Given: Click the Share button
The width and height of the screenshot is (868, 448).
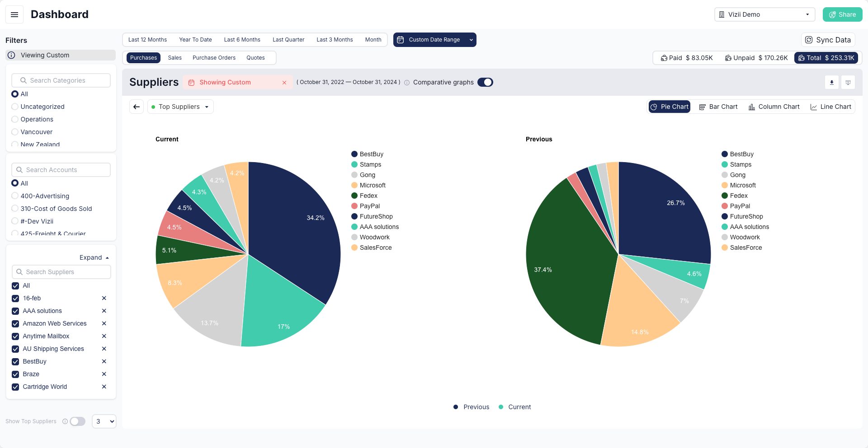Looking at the screenshot, I should (842, 14).
